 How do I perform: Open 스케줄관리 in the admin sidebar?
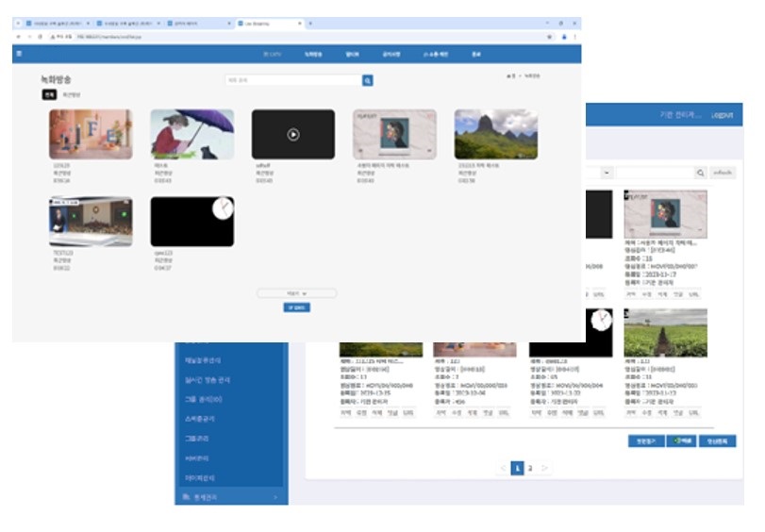pyautogui.click(x=199, y=419)
